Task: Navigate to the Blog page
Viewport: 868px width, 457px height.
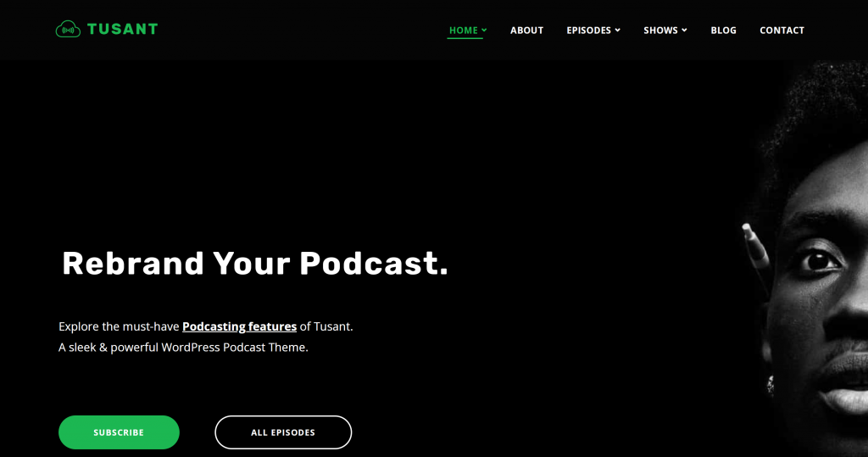Action: click(x=724, y=31)
